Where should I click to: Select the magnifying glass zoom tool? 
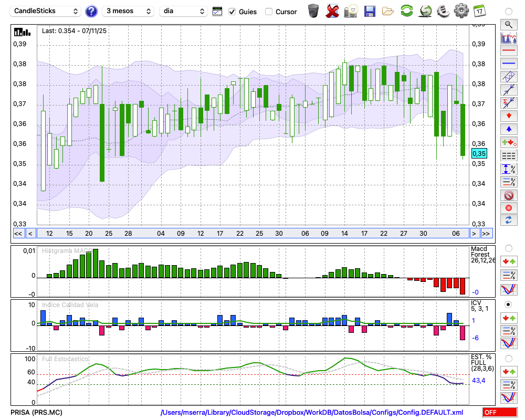(x=509, y=25)
